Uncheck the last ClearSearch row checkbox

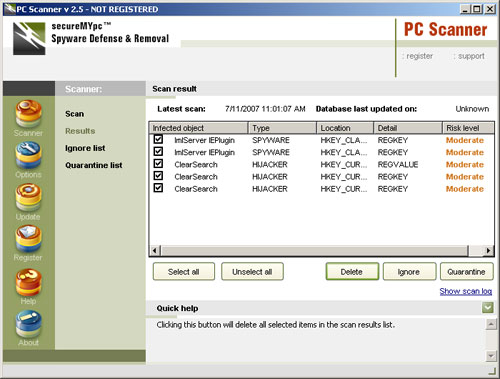[158, 188]
